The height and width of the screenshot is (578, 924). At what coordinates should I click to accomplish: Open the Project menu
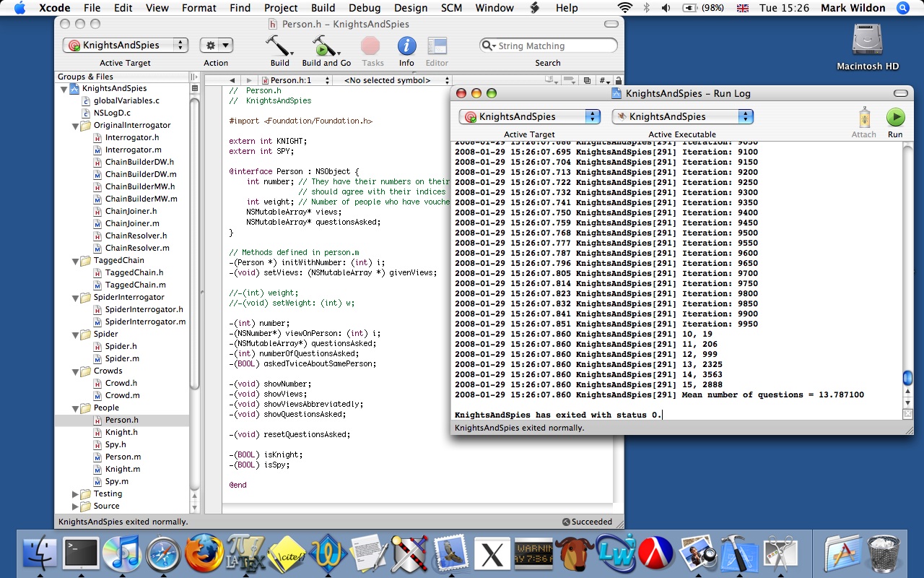[281, 8]
